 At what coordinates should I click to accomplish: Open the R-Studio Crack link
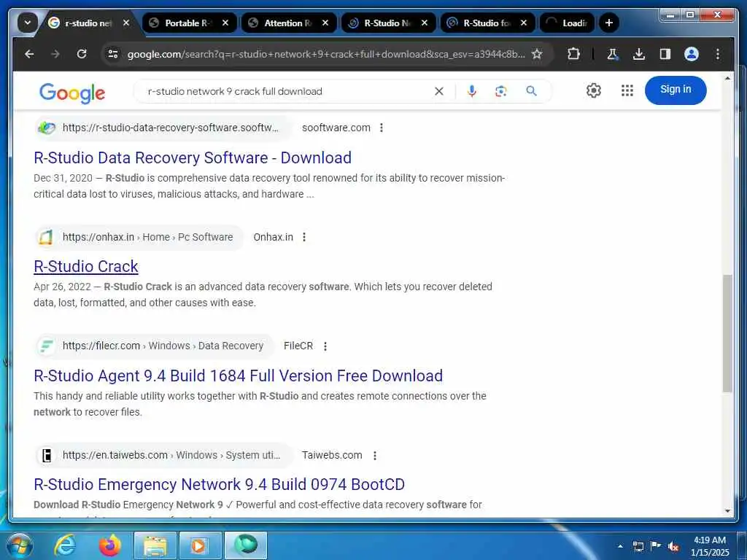pos(86,267)
